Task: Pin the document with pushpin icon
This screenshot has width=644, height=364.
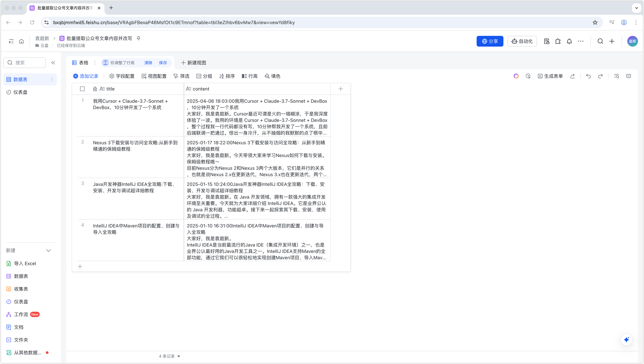Action: (x=139, y=38)
